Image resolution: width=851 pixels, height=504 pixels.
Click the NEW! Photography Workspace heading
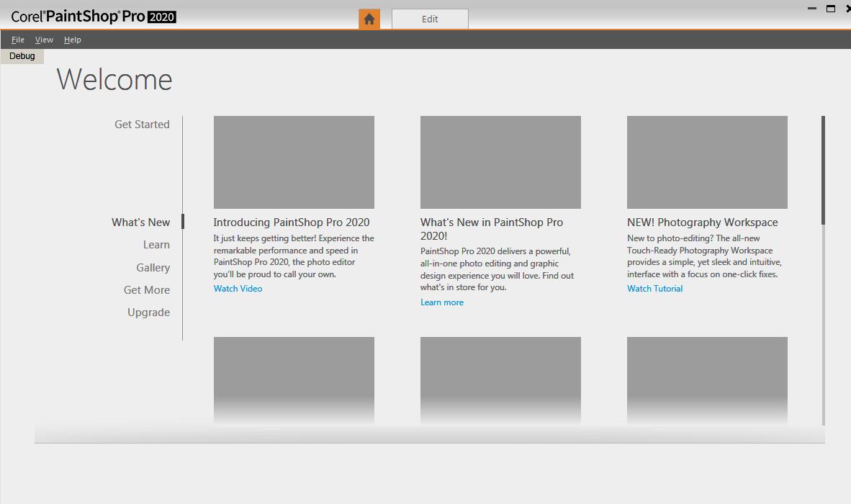coord(702,222)
